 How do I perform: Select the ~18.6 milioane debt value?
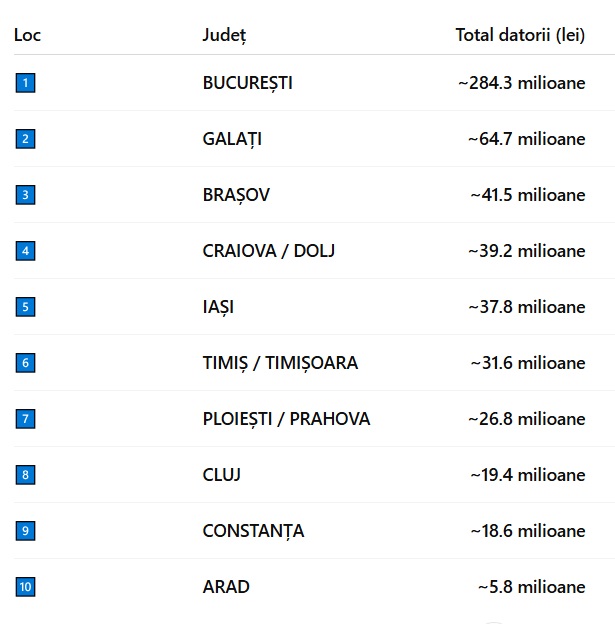[x=526, y=531]
